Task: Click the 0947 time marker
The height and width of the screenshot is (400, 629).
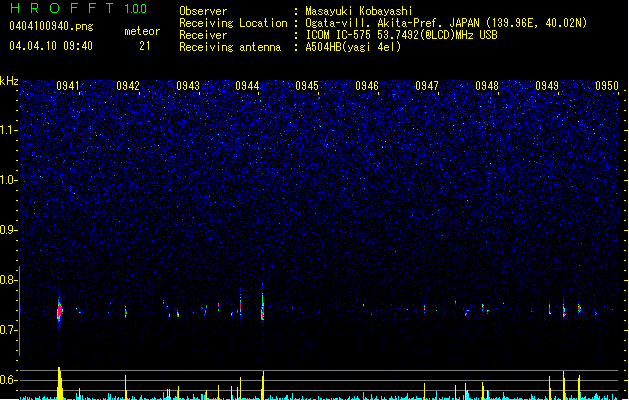Action: 427,86
